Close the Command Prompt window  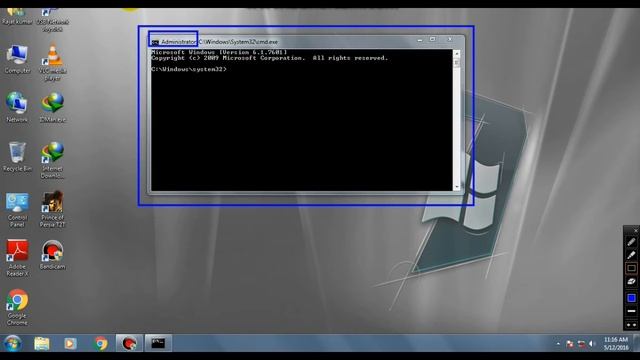click(450, 40)
